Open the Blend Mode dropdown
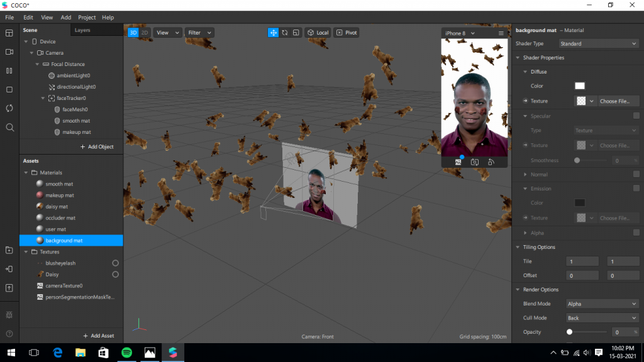 click(602, 304)
